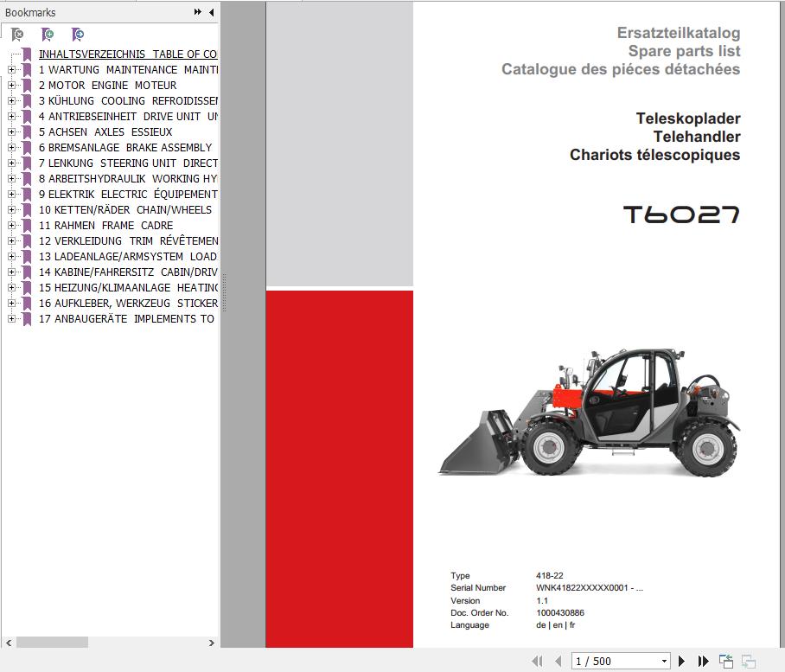785x672 pixels.
Task: Select bookmark 5 ACHSEN AXLES ESSIEUX
Action: point(105,131)
